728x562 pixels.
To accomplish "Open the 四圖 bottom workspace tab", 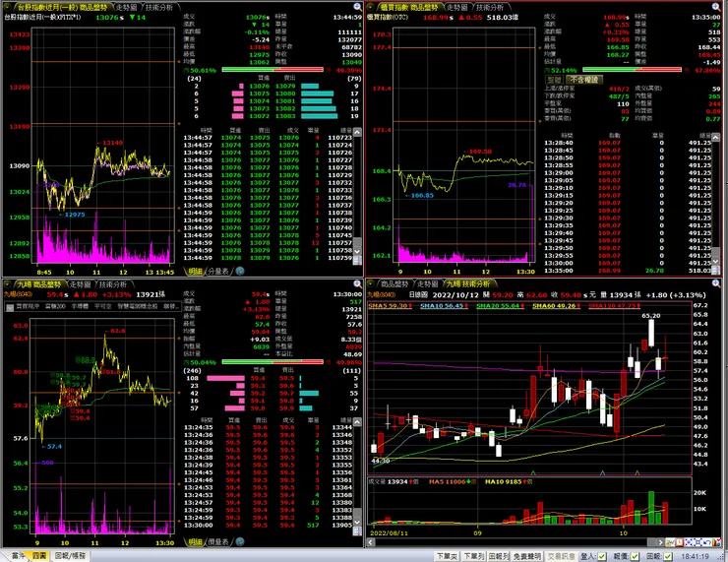I will [x=39, y=555].
